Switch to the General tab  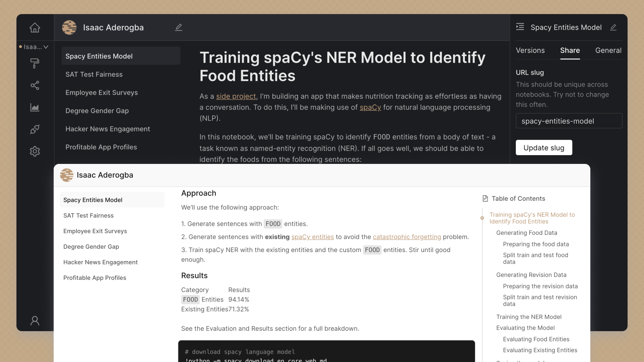[x=608, y=51]
